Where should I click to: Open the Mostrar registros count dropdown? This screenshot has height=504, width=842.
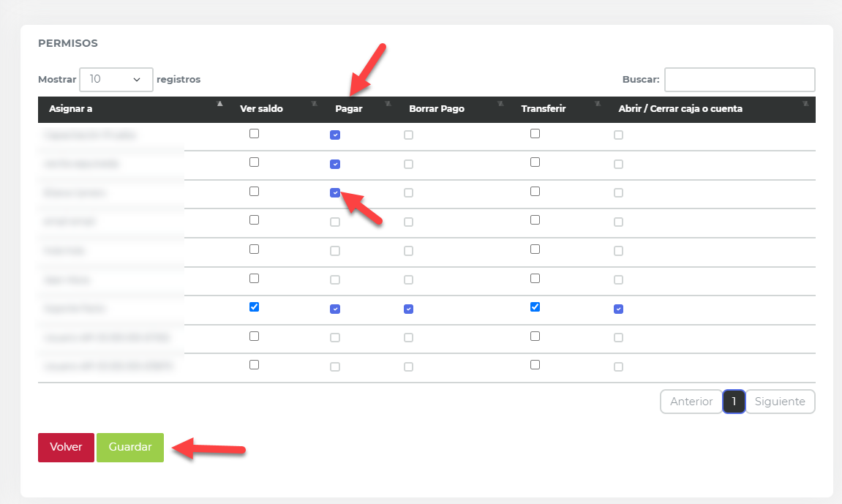coord(116,80)
